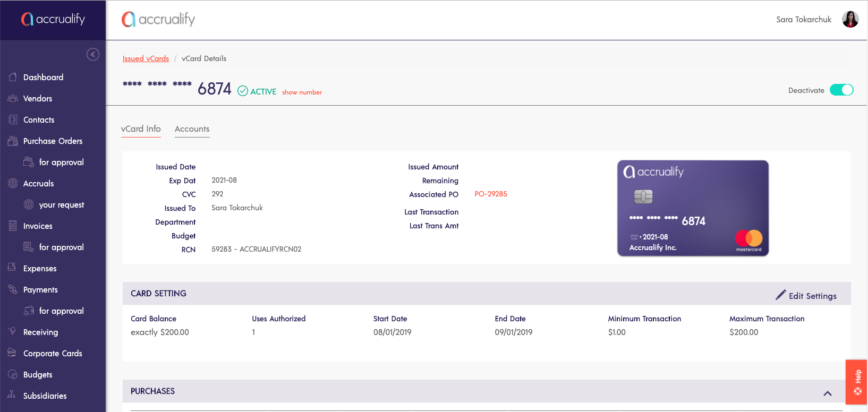This screenshot has height=412, width=868.
Task: Switch to the vCard Info tab
Action: coord(141,129)
